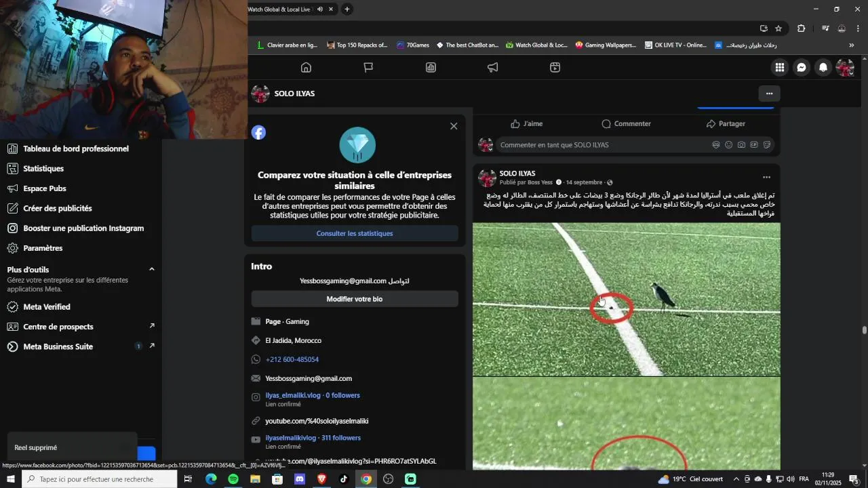Open Messenger chats icon
868x488 pixels.
[802, 68]
